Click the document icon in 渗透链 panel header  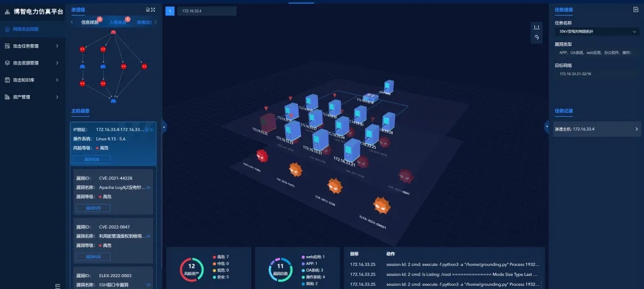coord(147,10)
